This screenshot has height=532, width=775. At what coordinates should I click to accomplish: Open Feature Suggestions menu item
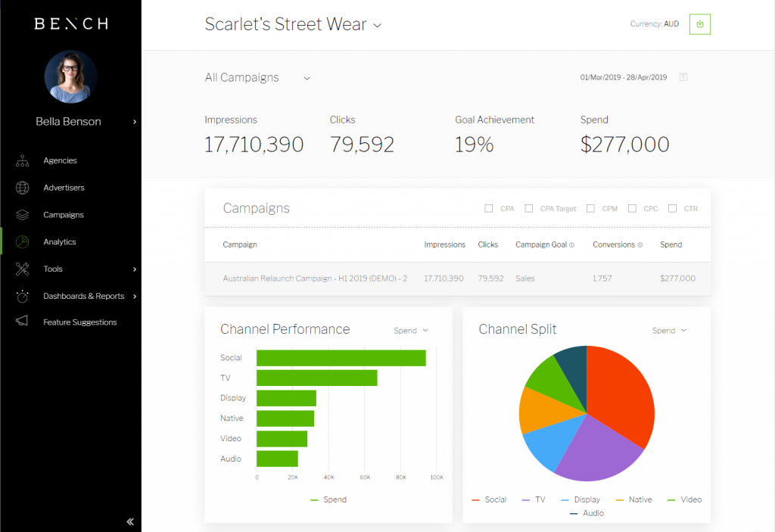point(80,322)
